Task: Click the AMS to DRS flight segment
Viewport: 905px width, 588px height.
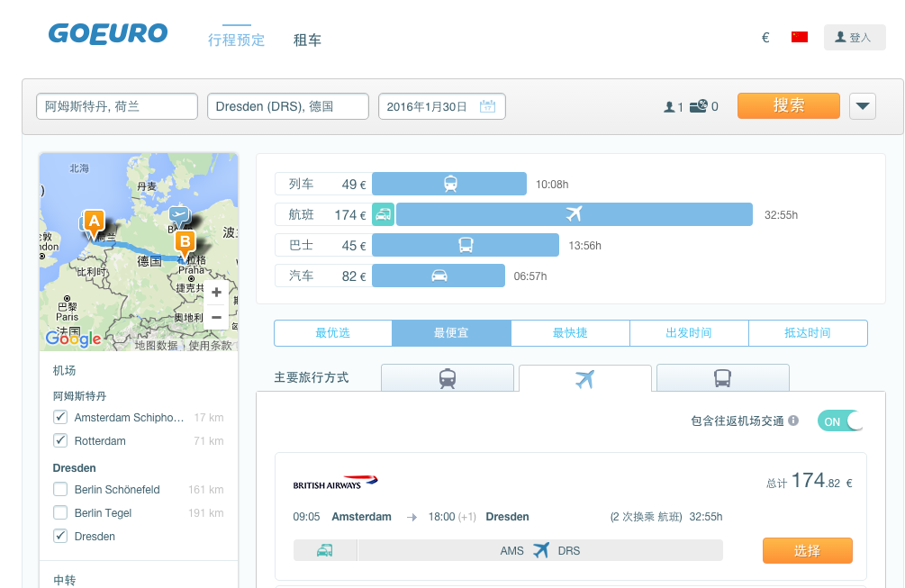Action: click(x=540, y=550)
